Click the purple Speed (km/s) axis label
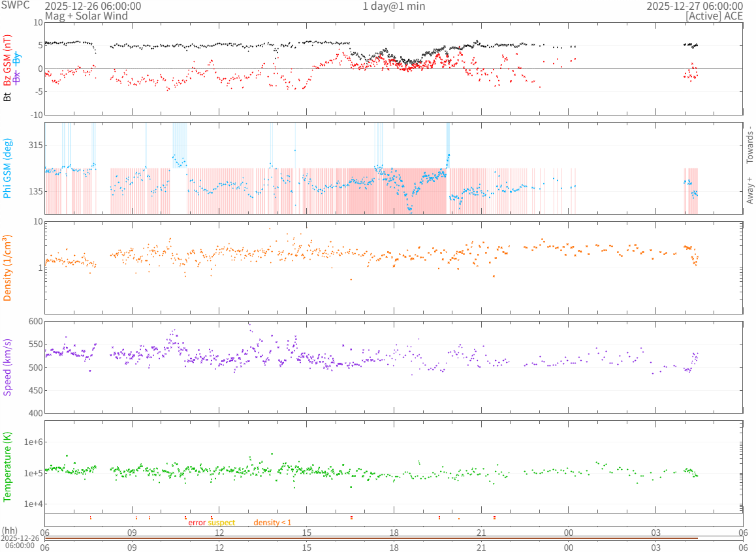Image resolution: width=756 pixels, height=552 pixels. [x=7, y=367]
